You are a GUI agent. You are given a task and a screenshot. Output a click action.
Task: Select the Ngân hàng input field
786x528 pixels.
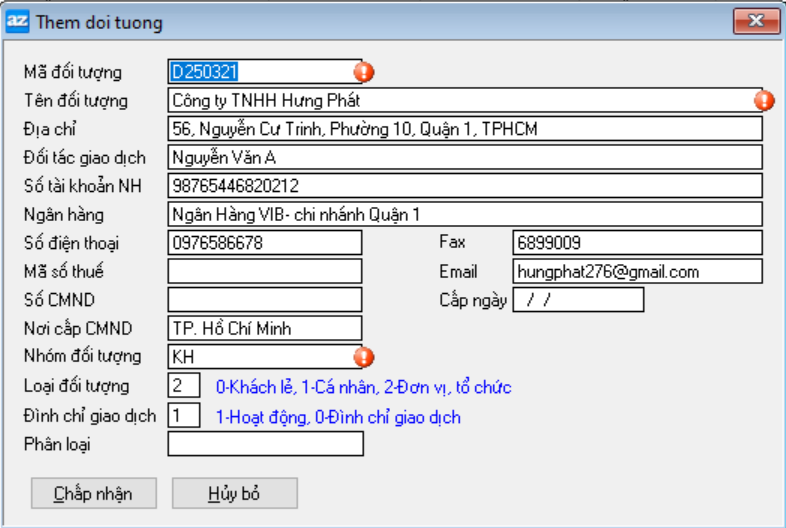465,215
